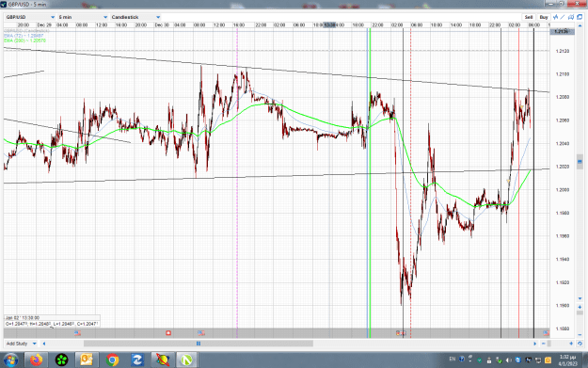This screenshot has width=588, height=368.
Task: Click the flag event cluster near 02:00
Action: 401,333
